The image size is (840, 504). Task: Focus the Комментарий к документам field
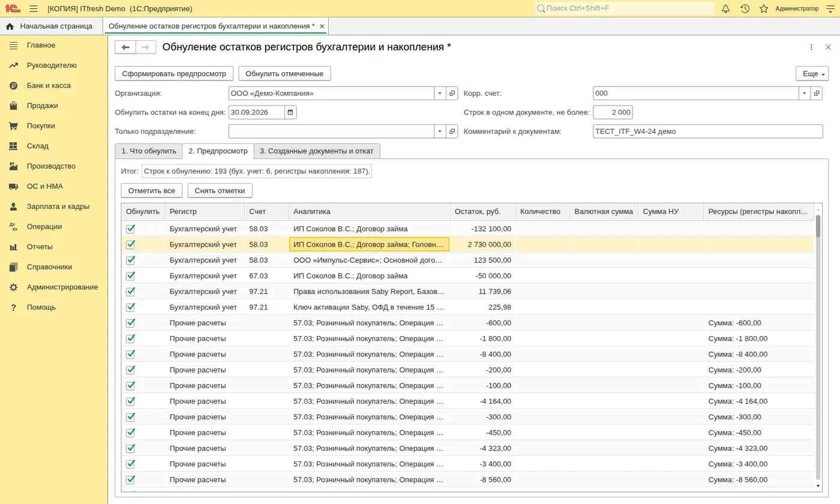(x=707, y=131)
